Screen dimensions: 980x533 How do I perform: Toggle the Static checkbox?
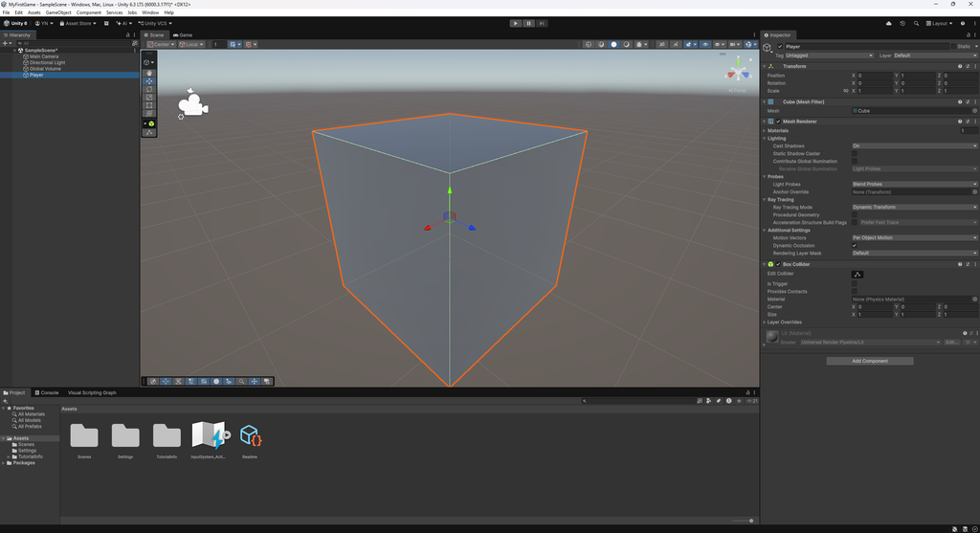(953, 46)
